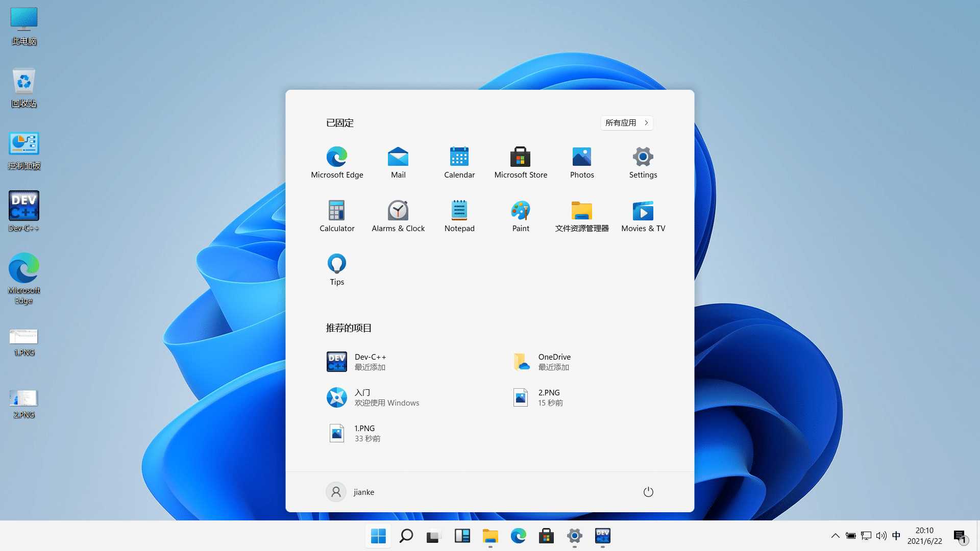This screenshot has width=980, height=551.
Task: Click the volume speaker tray icon
Action: click(881, 536)
